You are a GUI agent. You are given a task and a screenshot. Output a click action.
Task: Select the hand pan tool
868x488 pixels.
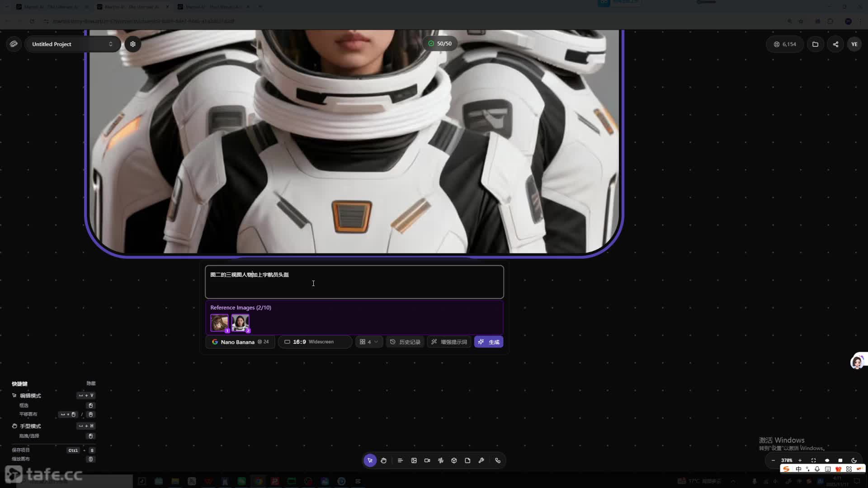pyautogui.click(x=383, y=460)
